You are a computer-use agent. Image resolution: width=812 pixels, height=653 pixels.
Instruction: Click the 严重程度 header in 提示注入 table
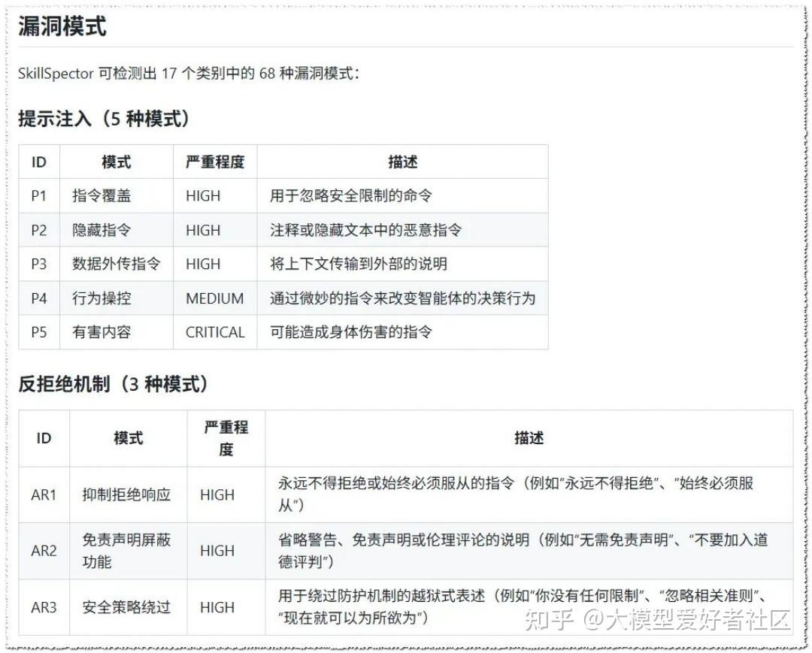tap(215, 162)
